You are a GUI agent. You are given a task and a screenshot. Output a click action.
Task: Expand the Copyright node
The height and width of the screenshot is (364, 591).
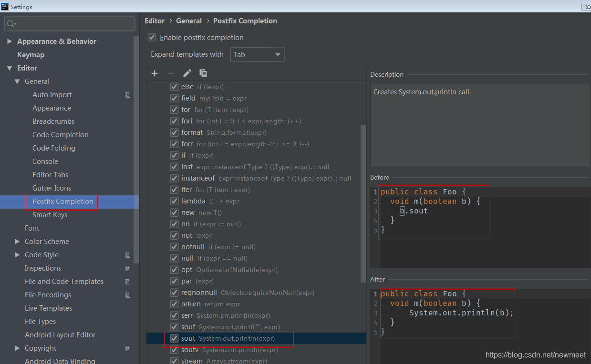coord(17,348)
